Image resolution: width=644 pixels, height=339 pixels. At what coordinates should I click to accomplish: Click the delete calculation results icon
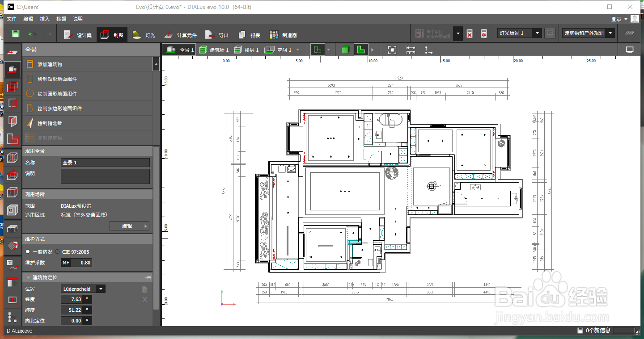point(470,33)
